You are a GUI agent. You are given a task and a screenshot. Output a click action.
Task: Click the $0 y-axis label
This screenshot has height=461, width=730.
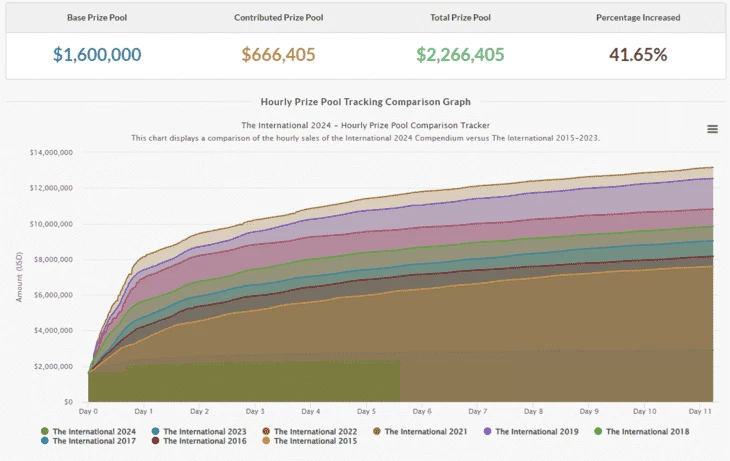click(x=68, y=402)
